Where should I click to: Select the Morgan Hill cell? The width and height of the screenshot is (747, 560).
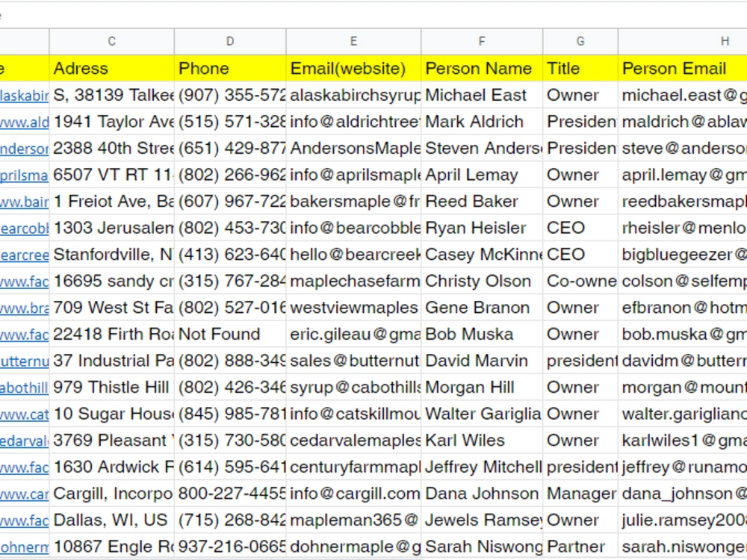pos(482,388)
